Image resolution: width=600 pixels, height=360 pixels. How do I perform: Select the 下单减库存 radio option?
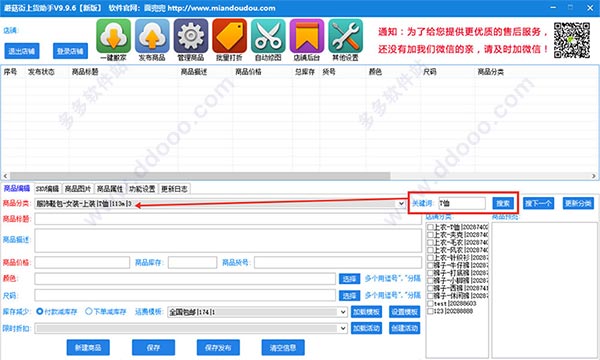pos(89,311)
